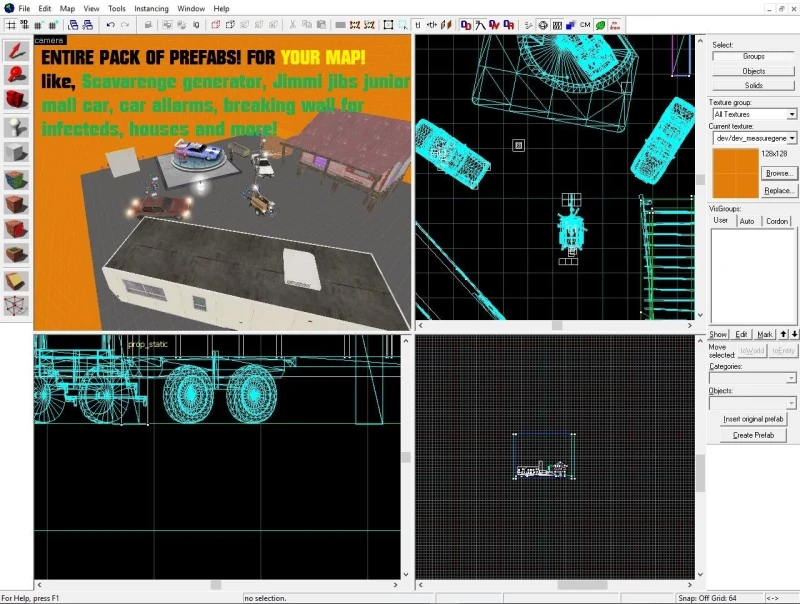
Task: Switch selection mode to Solids
Action: click(753, 85)
